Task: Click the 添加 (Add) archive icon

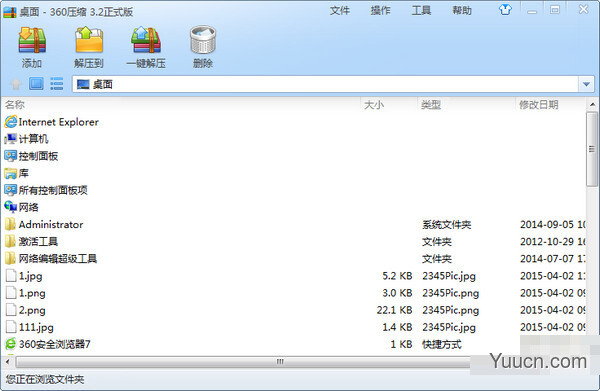Action: (32, 40)
